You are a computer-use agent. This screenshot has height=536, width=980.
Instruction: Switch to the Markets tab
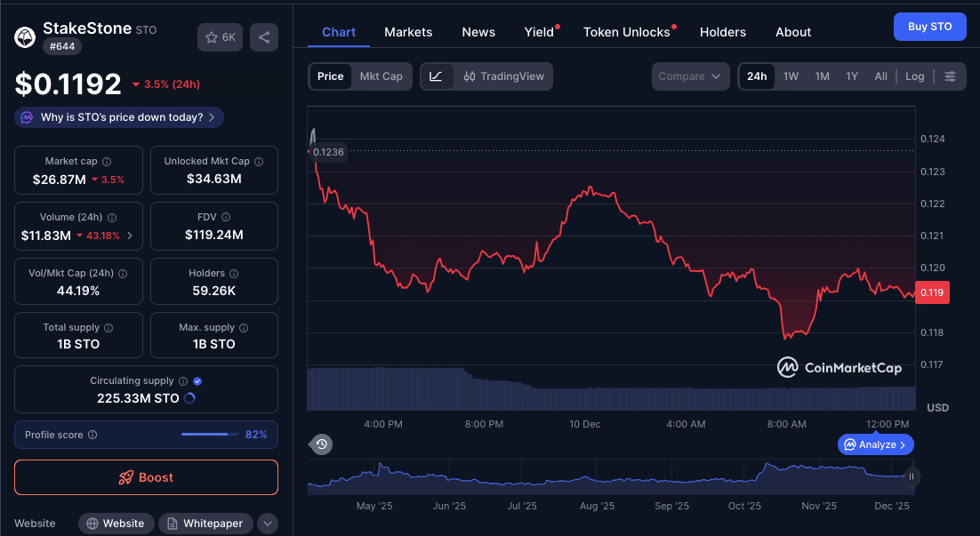tap(408, 31)
